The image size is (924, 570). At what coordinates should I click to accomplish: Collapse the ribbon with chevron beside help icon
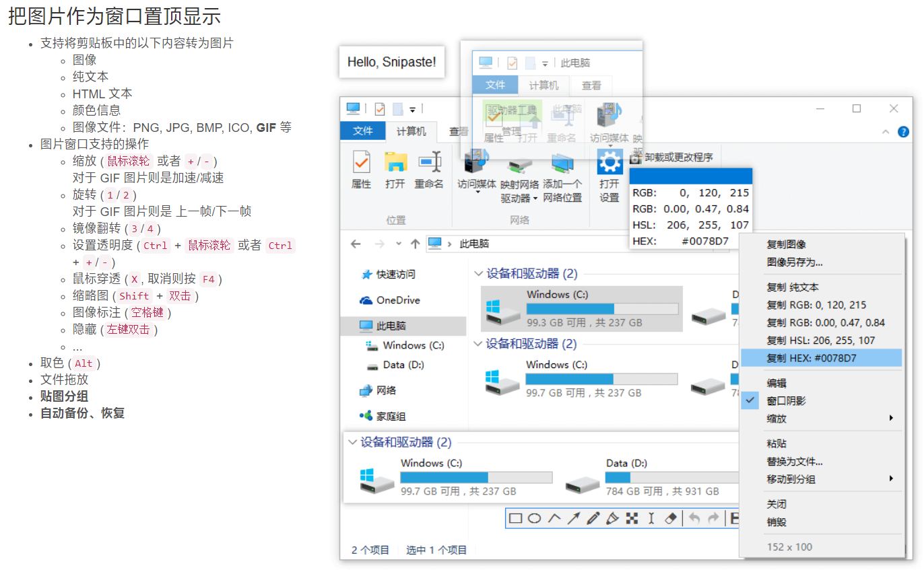pyautogui.click(x=886, y=133)
